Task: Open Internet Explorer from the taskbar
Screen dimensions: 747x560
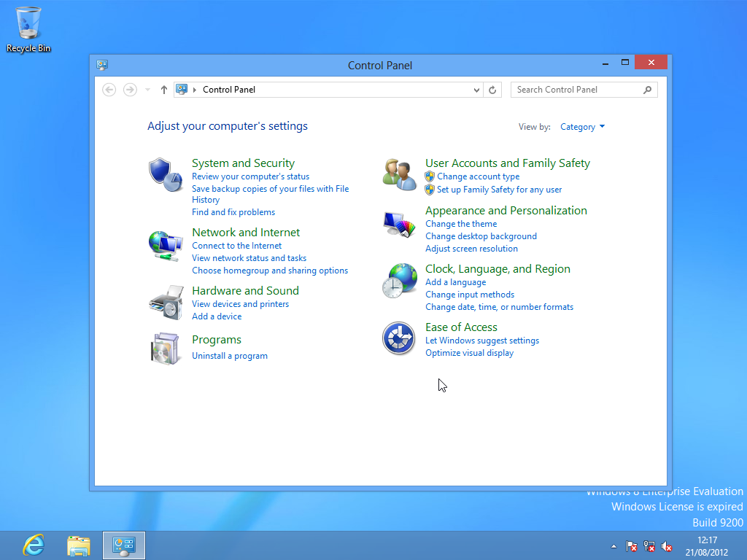Action: click(34, 545)
